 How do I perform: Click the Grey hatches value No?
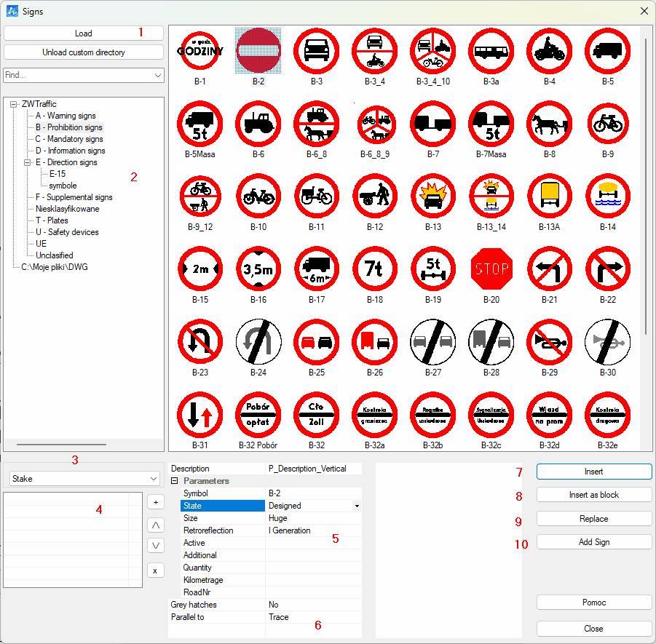pyautogui.click(x=313, y=605)
